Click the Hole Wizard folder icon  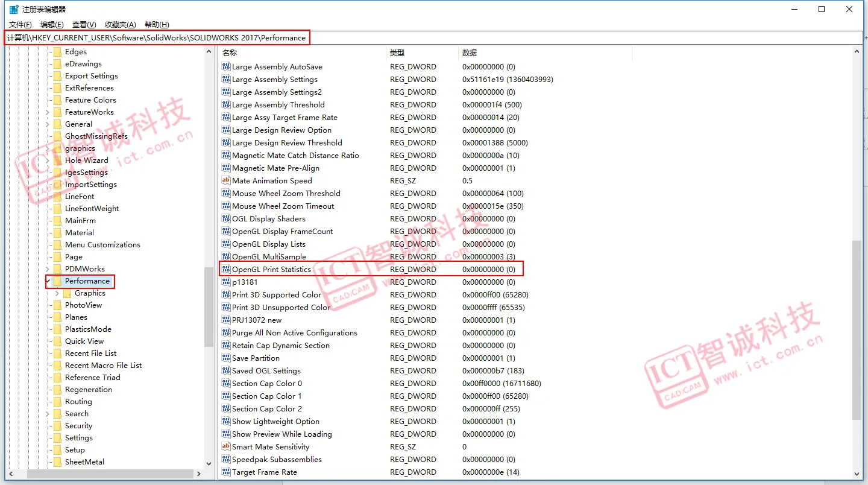coord(57,160)
